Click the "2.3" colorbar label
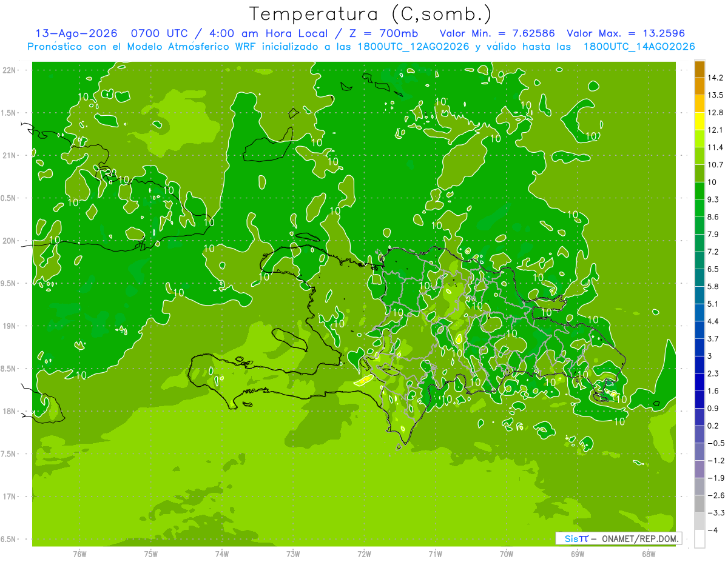 tap(714, 373)
